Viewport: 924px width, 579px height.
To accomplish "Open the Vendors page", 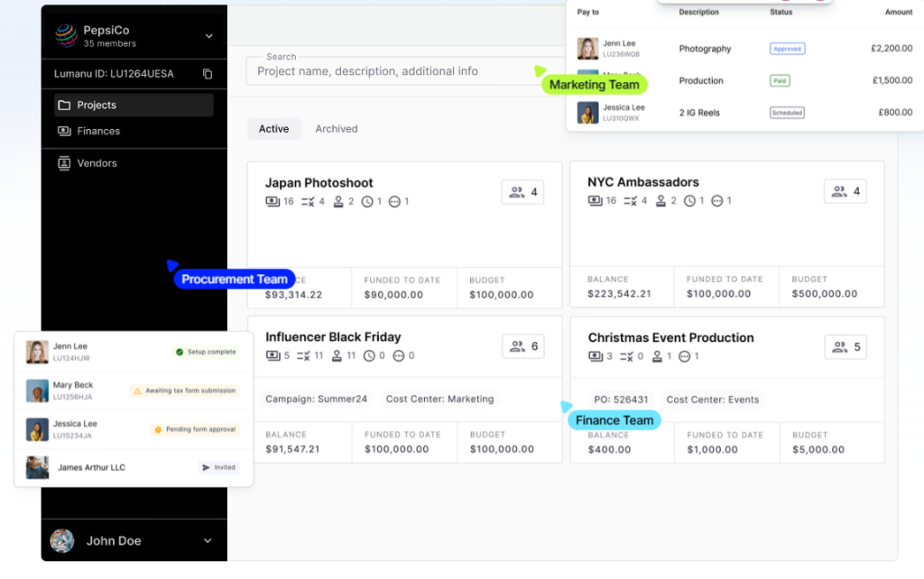I will 97,163.
